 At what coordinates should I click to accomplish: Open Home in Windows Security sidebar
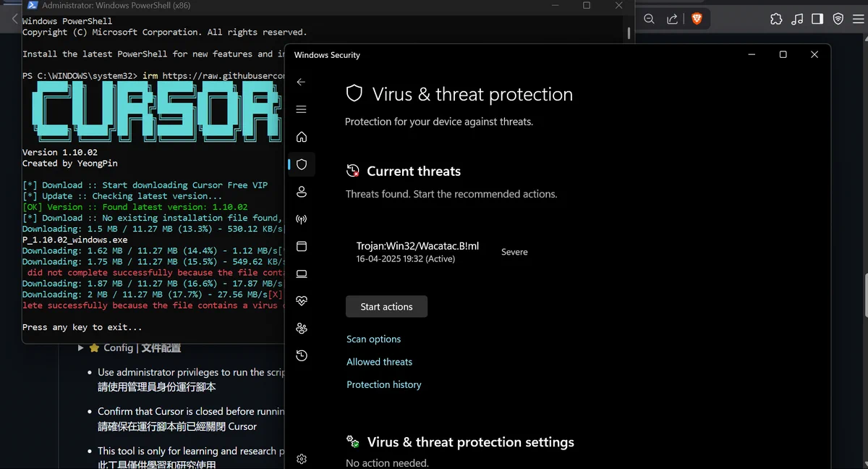302,137
